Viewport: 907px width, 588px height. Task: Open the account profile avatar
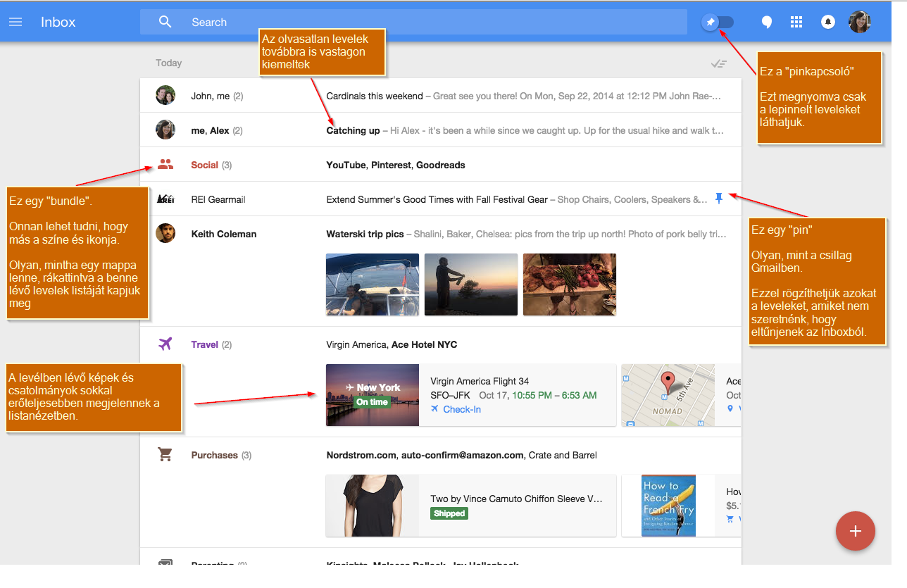860,23
